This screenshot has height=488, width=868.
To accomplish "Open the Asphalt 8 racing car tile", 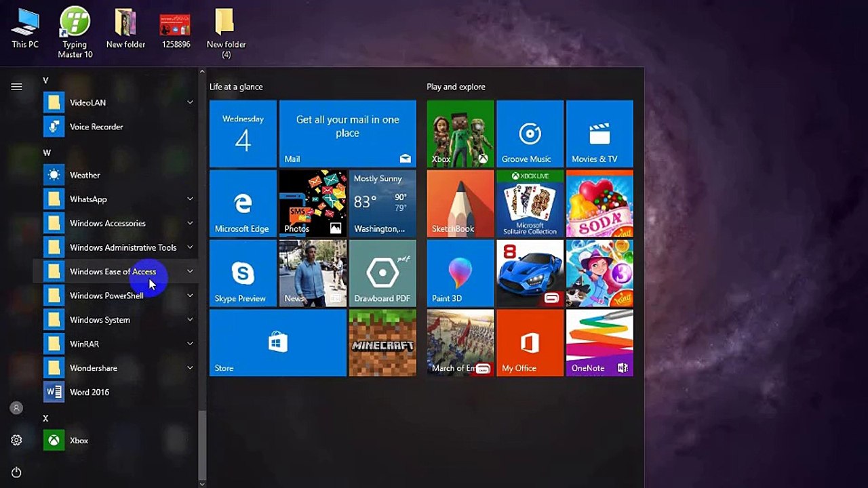I will click(x=530, y=273).
